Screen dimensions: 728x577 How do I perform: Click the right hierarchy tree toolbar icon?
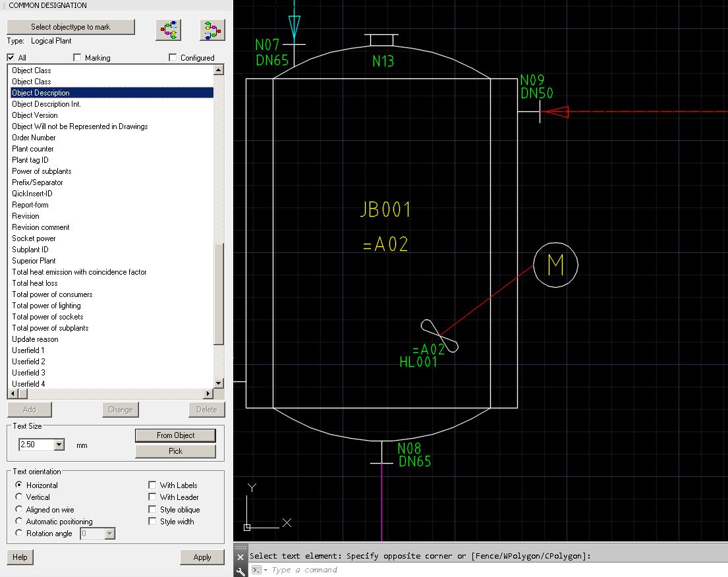click(212, 29)
